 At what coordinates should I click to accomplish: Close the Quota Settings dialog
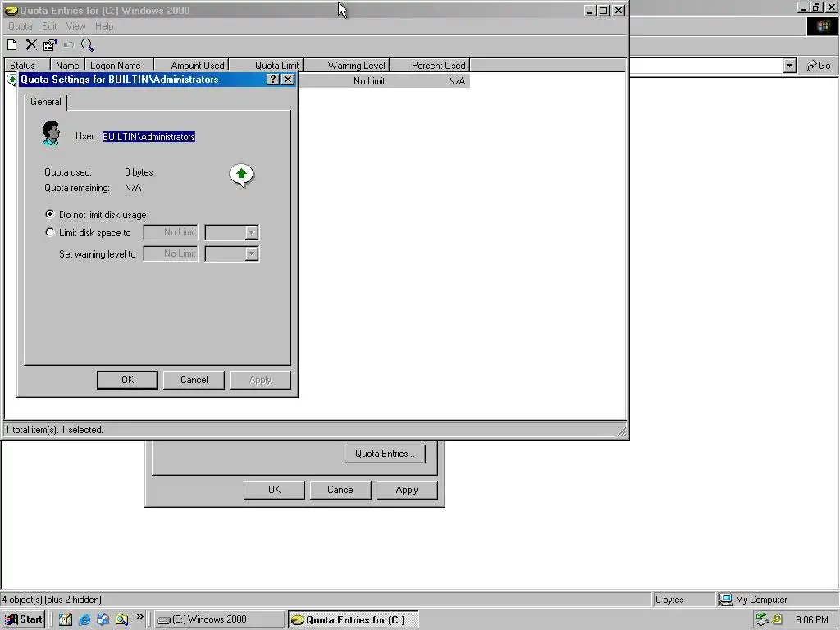288,80
